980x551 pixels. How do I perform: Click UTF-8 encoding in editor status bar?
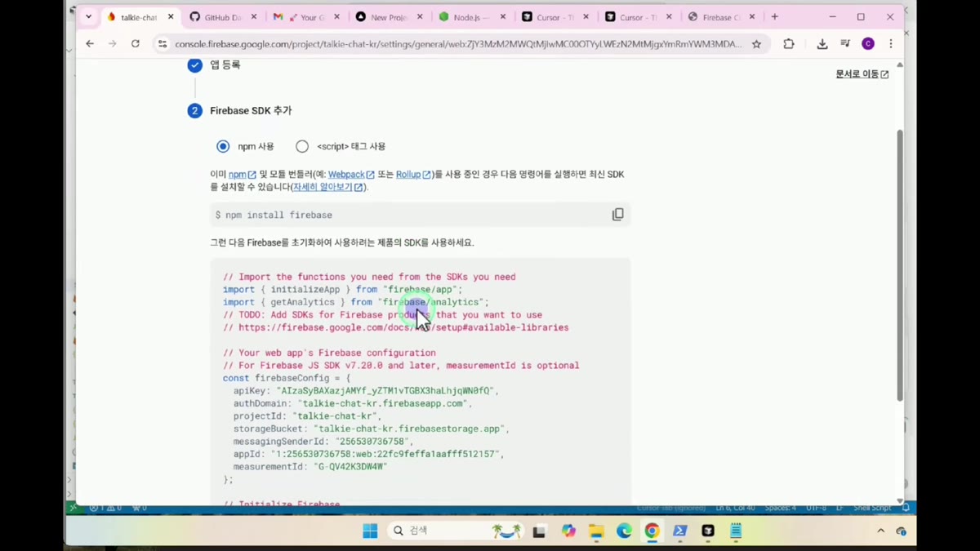[x=817, y=508]
